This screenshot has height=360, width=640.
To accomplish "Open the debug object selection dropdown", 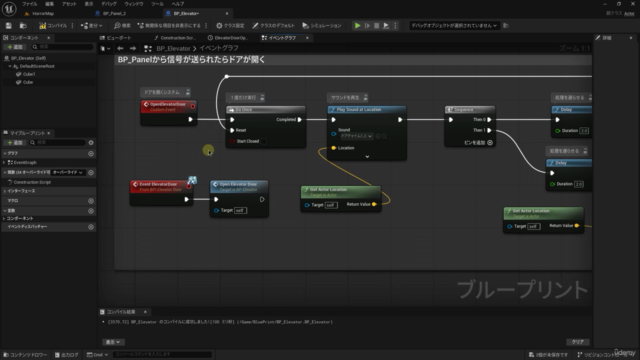I will point(454,26).
